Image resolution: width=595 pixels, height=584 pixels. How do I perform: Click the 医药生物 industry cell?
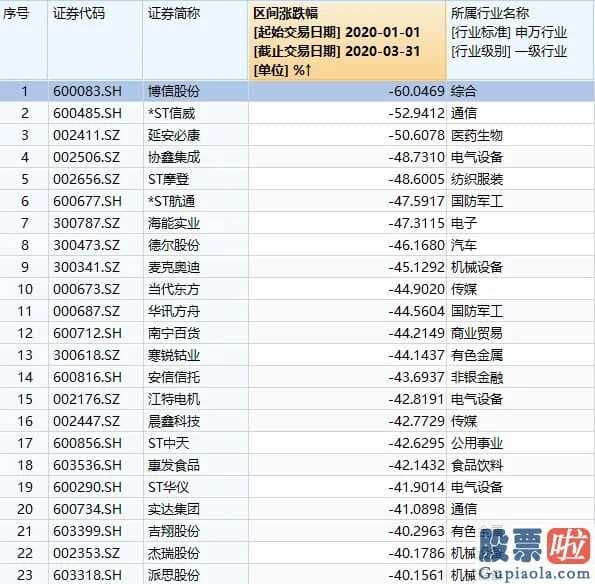(x=477, y=135)
